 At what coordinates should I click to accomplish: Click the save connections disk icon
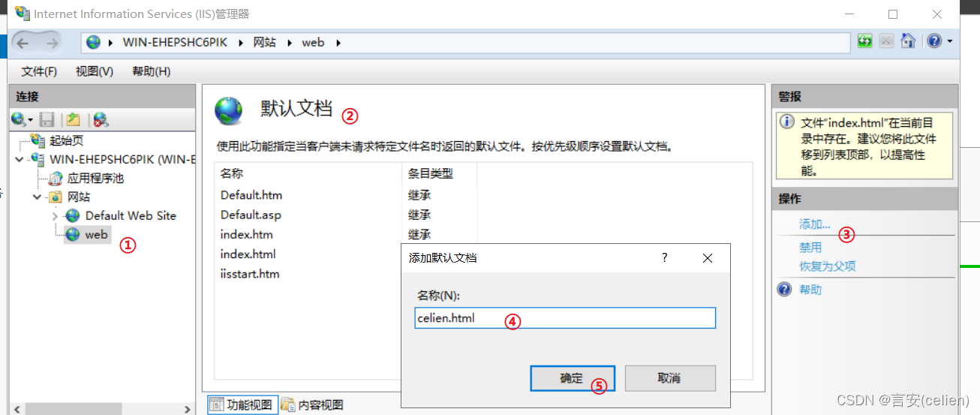coord(47,119)
